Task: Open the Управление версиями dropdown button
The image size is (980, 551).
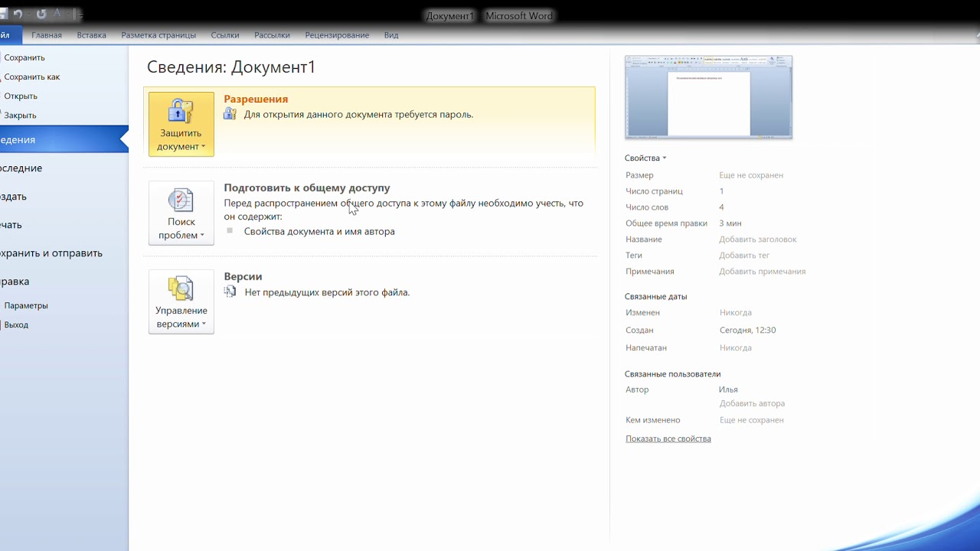Action: click(x=181, y=302)
